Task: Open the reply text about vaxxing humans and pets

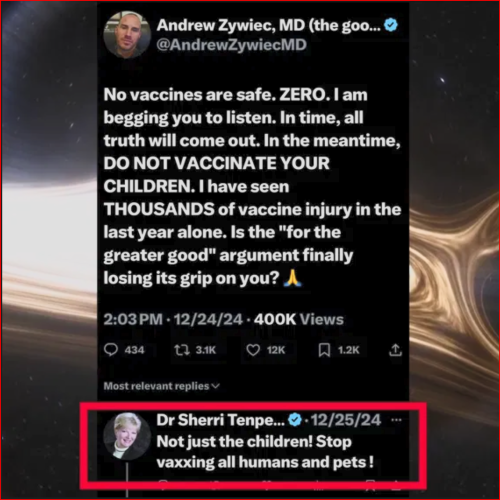Action: [265, 452]
